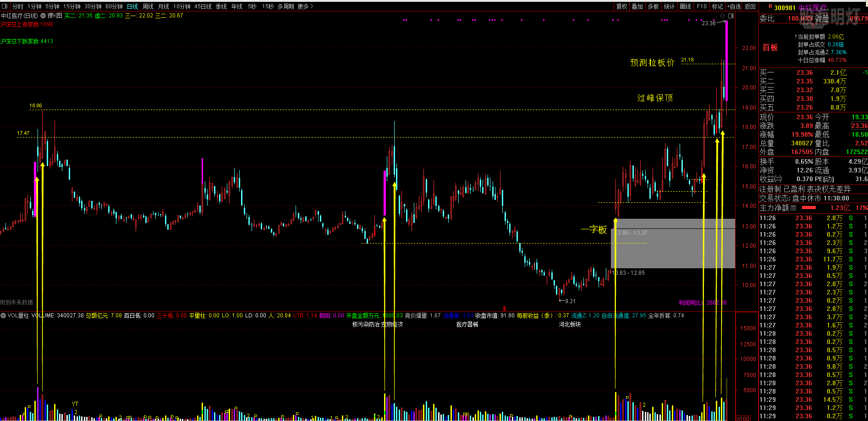
Task: Expand 更多 period options
Action: pos(305,6)
